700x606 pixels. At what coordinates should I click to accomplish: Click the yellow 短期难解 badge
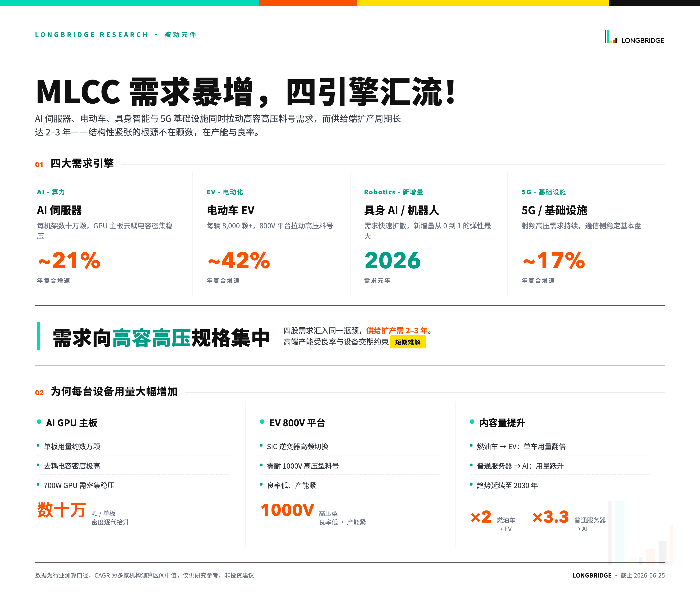click(x=408, y=342)
